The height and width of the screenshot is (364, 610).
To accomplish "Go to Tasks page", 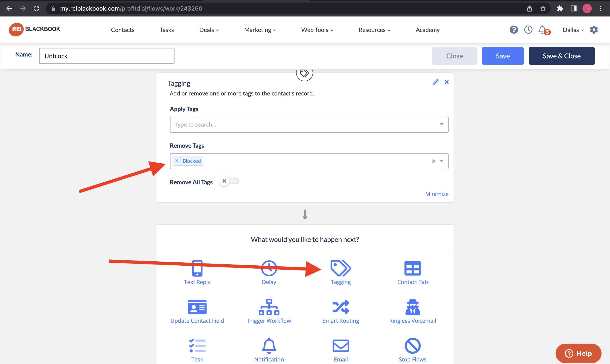I will (x=167, y=30).
